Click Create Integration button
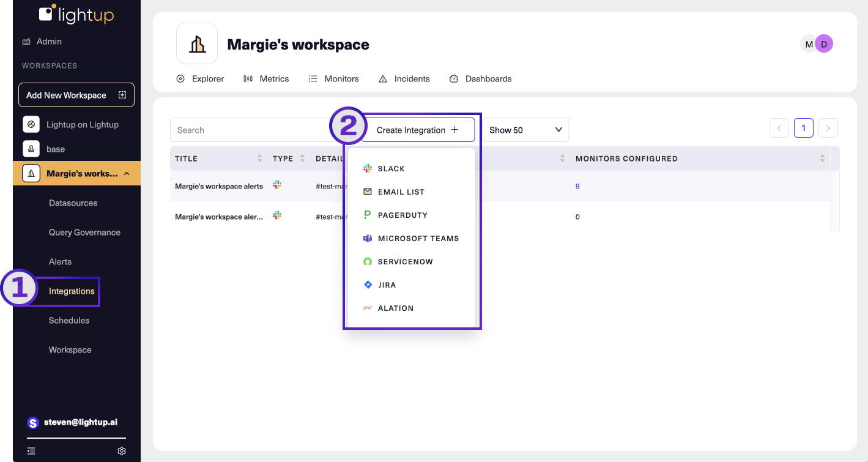Viewport: 868px width, 462px height. (x=418, y=130)
